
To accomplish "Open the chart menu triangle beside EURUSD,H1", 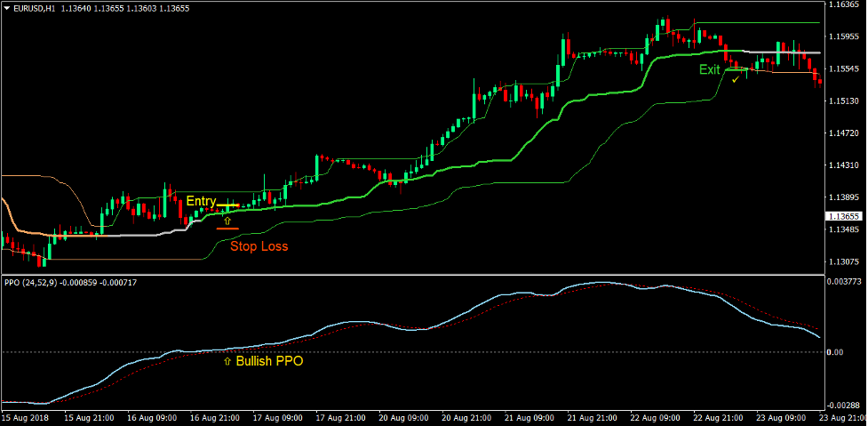I will [x=6, y=8].
